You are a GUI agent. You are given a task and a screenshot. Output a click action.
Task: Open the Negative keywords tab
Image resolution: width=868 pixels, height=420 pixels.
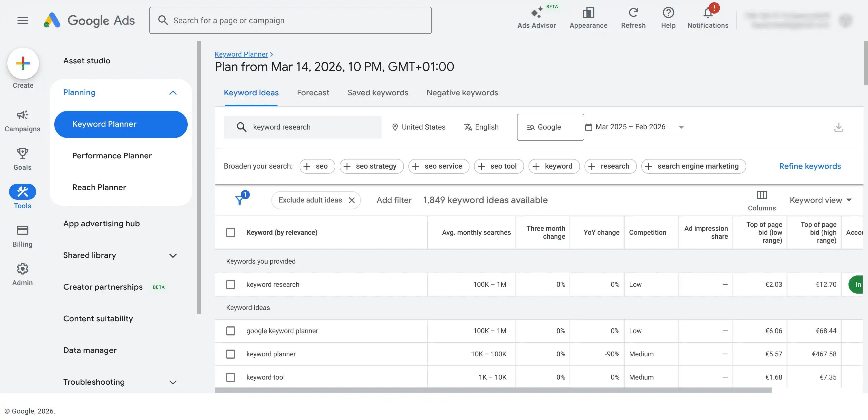click(462, 93)
